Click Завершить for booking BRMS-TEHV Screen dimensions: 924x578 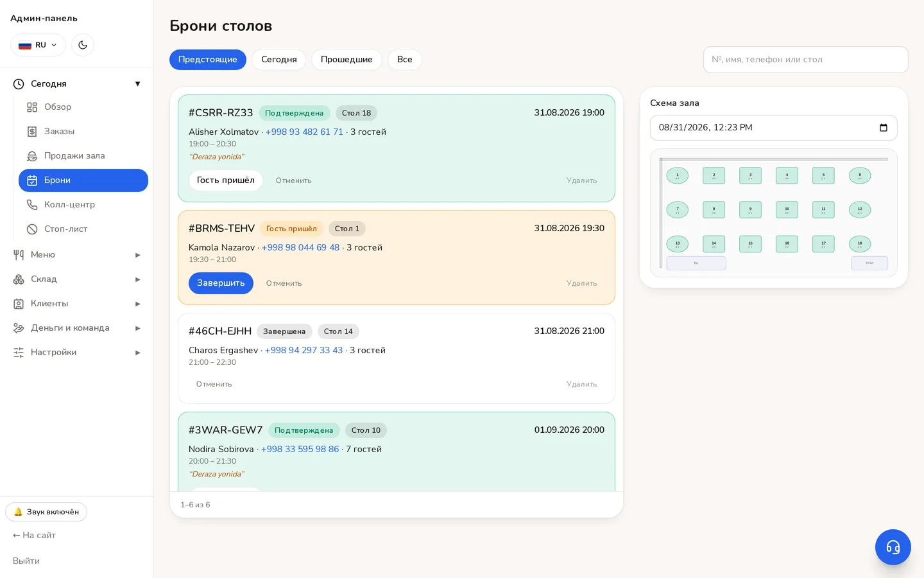(x=221, y=283)
